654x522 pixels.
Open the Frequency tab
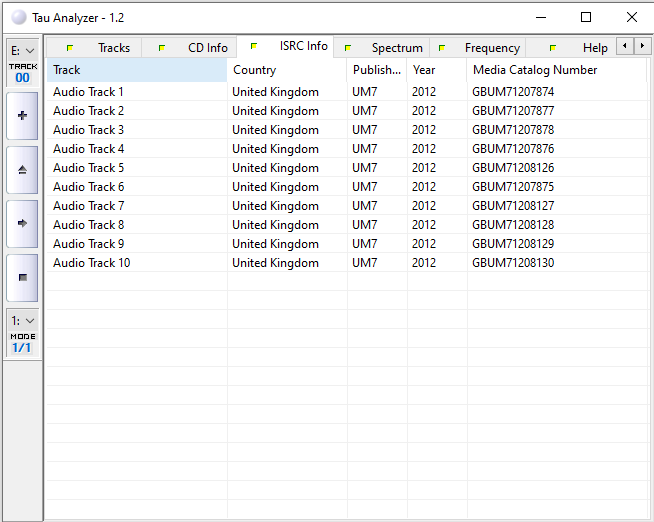click(478, 48)
